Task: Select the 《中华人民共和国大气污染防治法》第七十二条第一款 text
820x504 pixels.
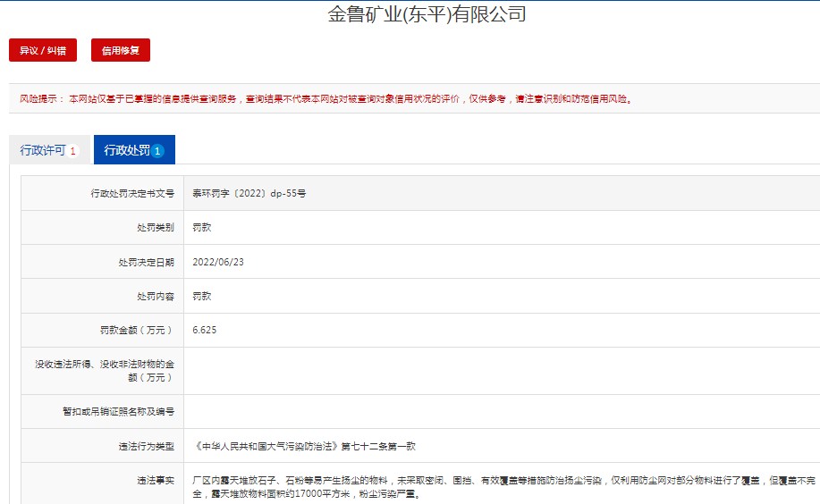Action: 304,446
